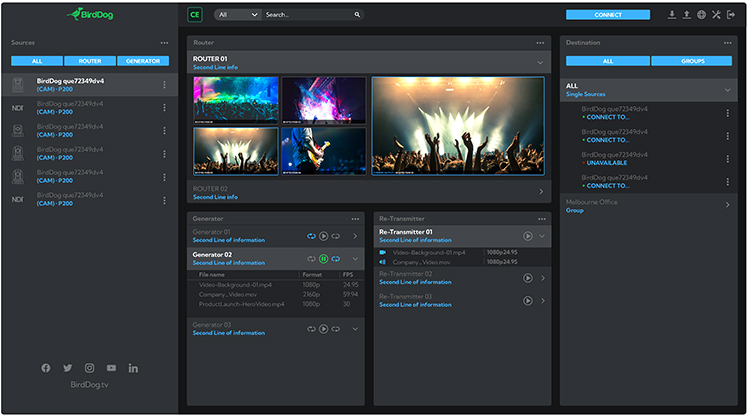Open the Re-Transmitter panel three-dot menu
The height and width of the screenshot is (417, 750).
(x=541, y=219)
